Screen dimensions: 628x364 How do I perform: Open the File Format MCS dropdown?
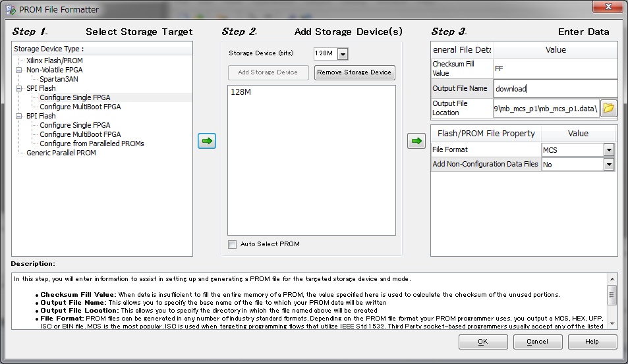[x=609, y=150]
